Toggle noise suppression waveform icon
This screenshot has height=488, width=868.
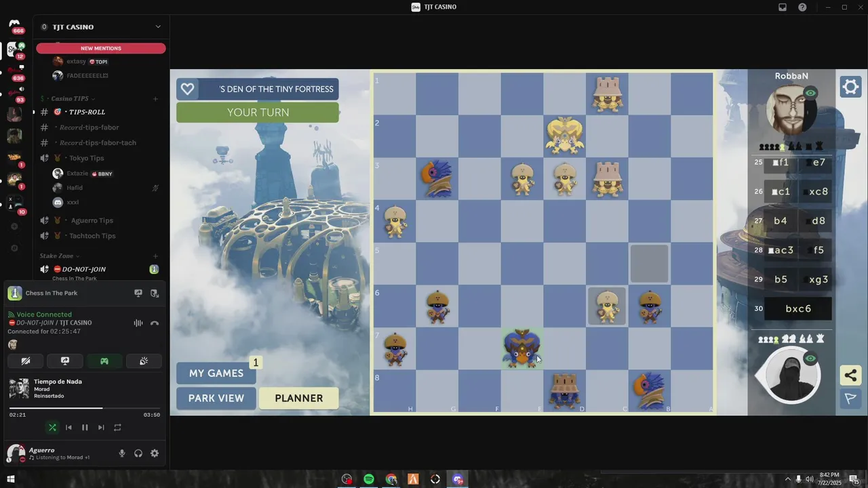coord(138,323)
